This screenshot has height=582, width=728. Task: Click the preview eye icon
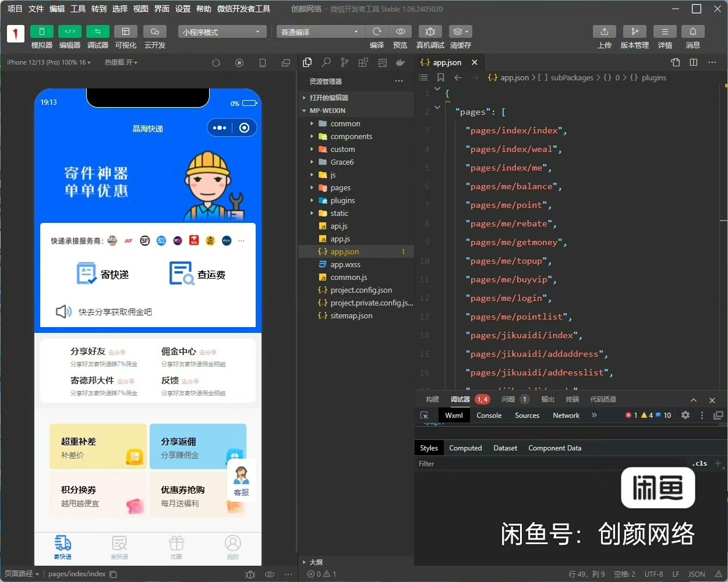click(401, 31)
